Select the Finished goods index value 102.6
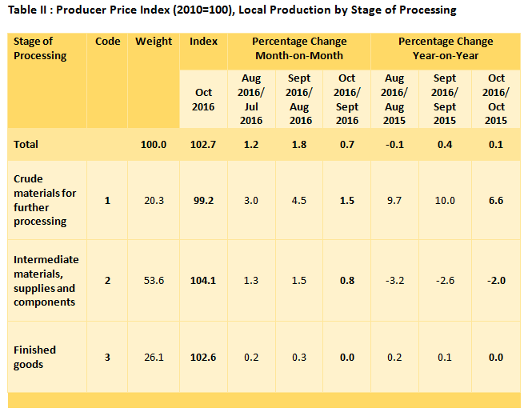Image resolution: width=528 pixels, height=420 pixels. [x=203, y=358]
